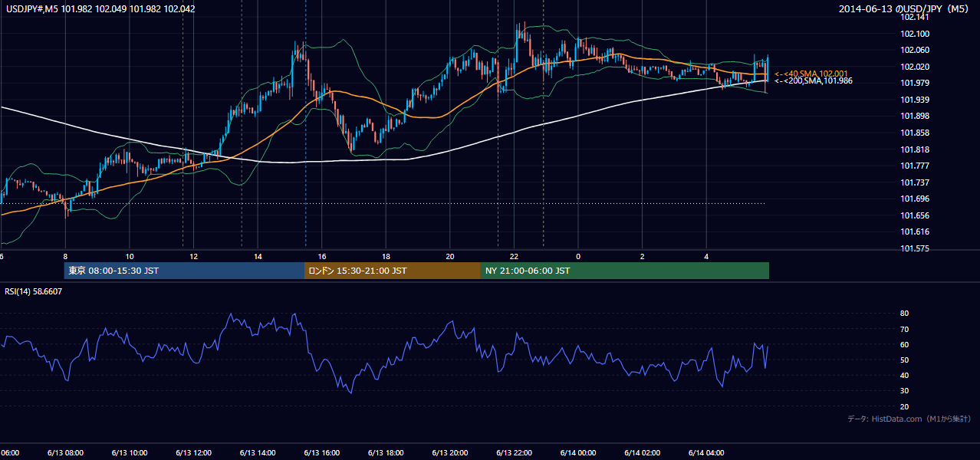Click the 6/14 04:00 date label
Screen dimensions: 980x460
[706, 452]
